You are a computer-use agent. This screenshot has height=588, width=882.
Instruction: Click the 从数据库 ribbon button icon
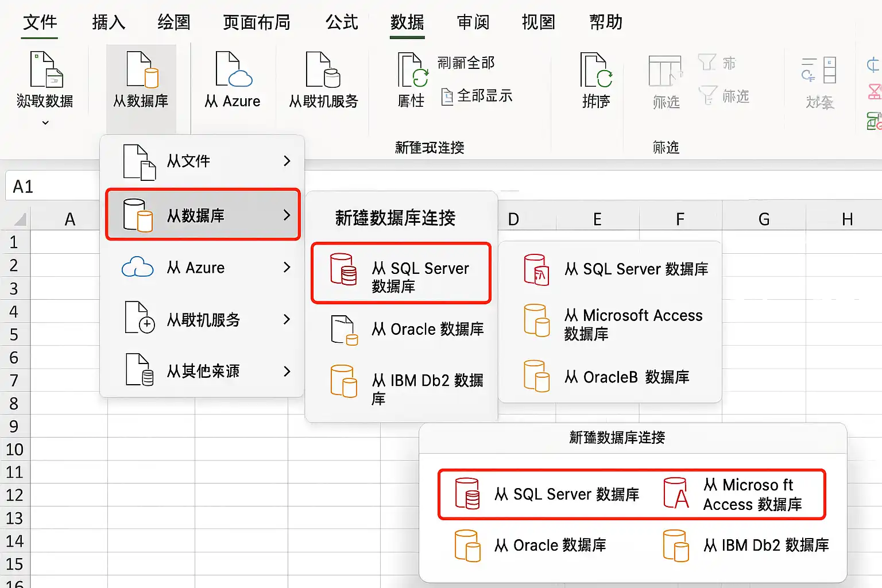tap(141, 69)
